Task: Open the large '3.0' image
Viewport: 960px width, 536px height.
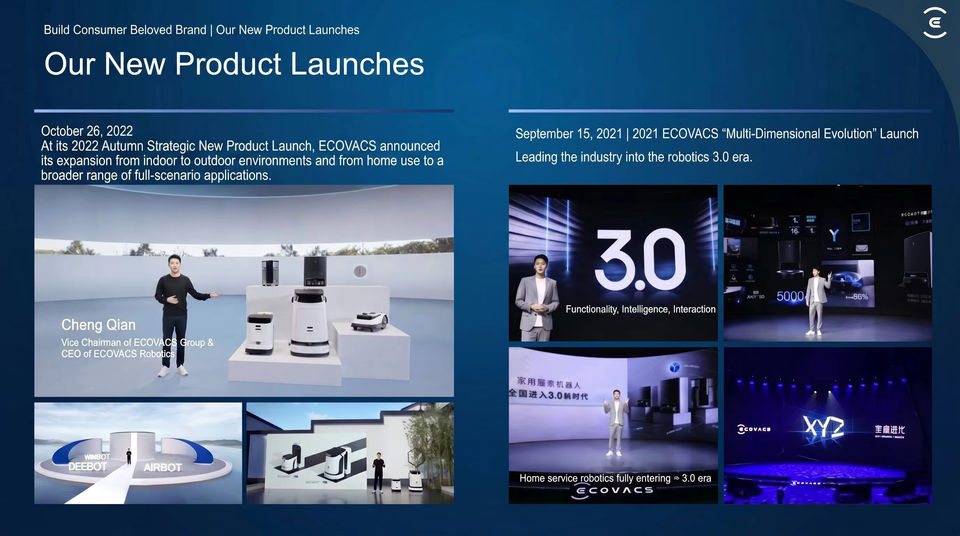Action: [613, 263]
